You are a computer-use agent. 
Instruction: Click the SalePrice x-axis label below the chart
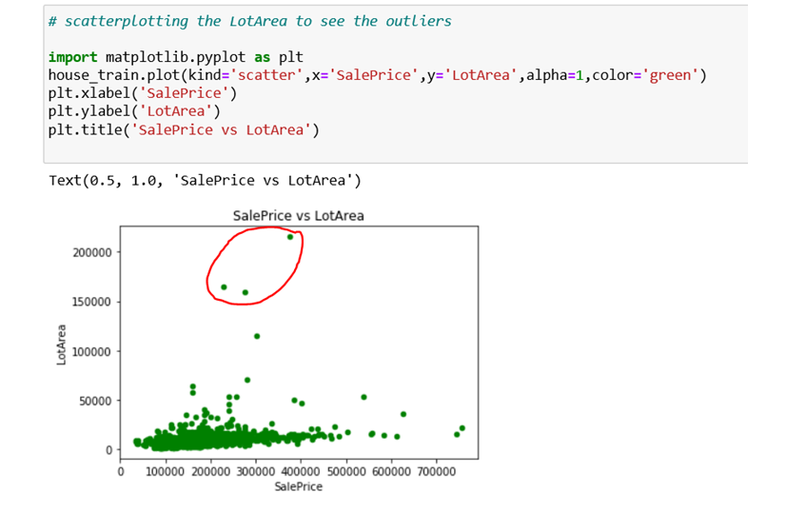coord(298,486)
